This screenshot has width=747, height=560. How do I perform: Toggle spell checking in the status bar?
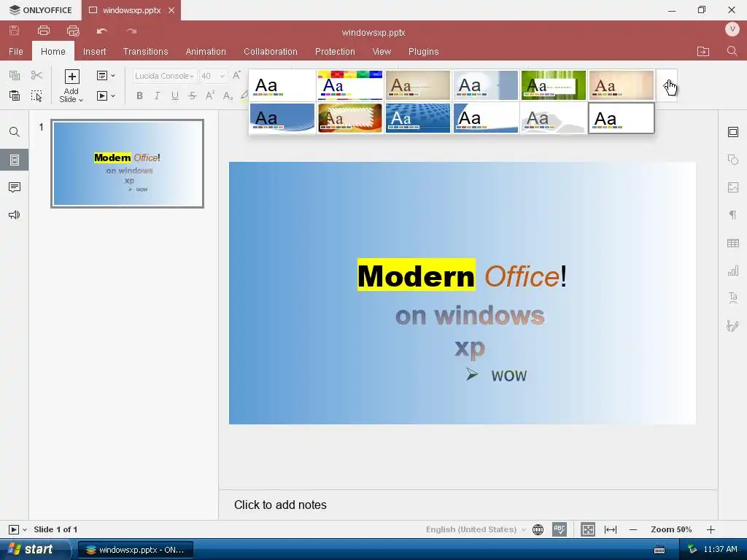(560, 529)
